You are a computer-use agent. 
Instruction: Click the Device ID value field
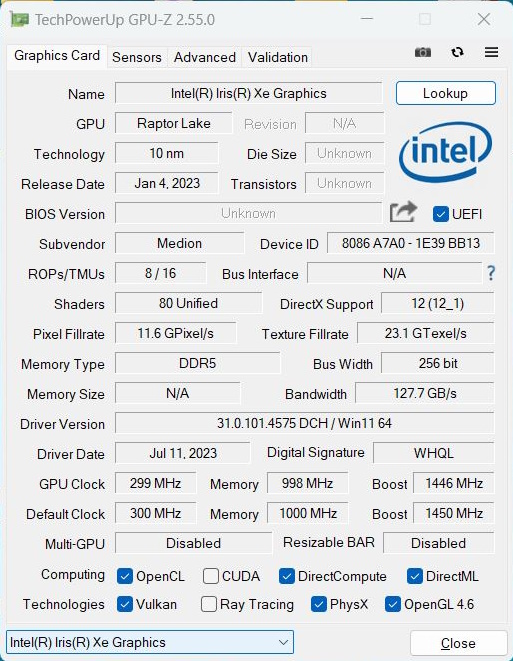(x=411, y=243)
